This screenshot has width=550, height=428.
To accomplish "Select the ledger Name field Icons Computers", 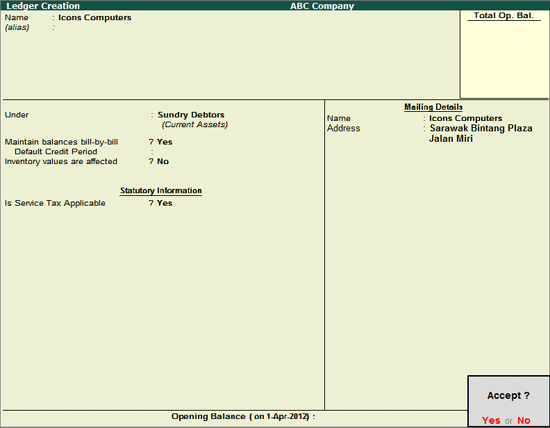I will [x=95, y=18].
